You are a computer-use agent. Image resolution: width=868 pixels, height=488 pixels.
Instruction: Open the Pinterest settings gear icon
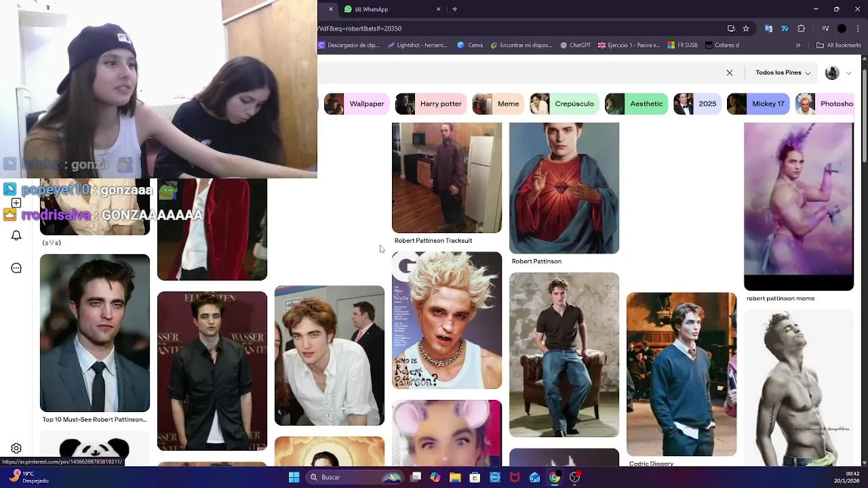point(16,448)
